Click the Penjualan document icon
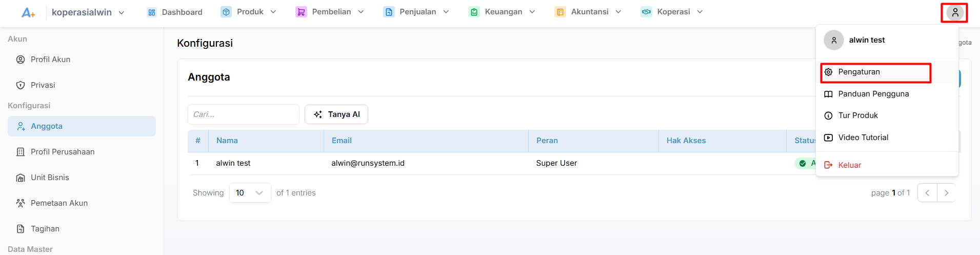 tap(389, 12)
